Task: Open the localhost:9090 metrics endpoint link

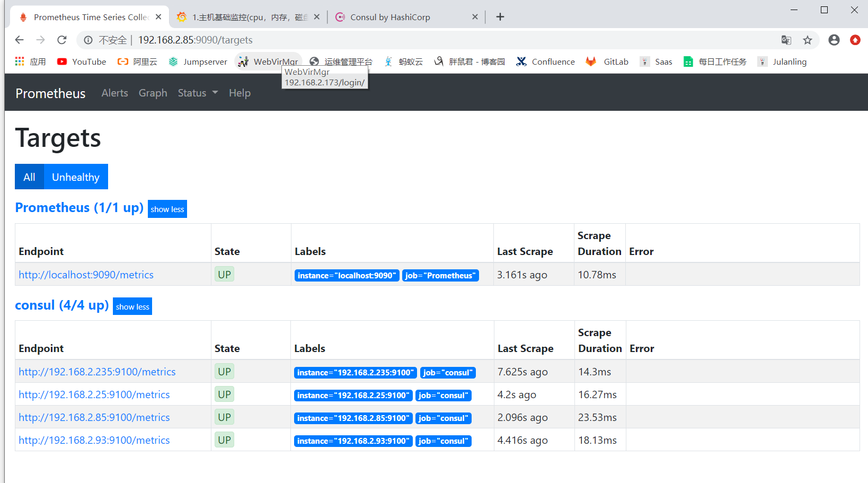Action: pos(86,275)
